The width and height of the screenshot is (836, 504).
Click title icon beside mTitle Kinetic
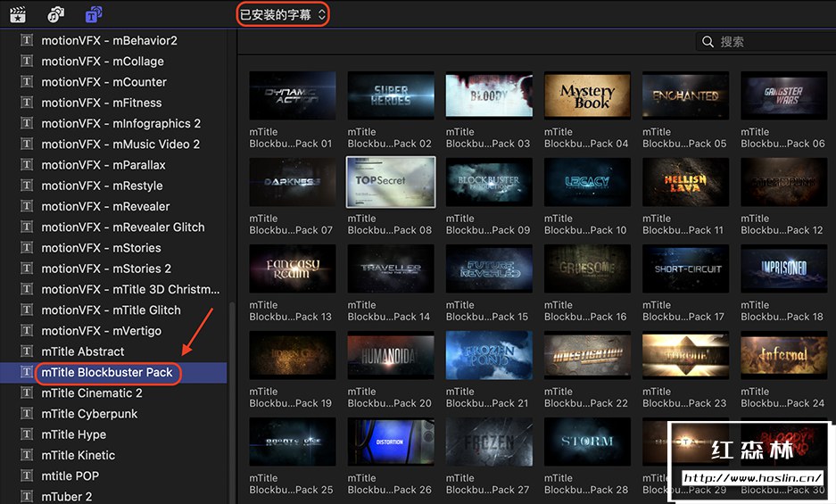coord(27,455)
